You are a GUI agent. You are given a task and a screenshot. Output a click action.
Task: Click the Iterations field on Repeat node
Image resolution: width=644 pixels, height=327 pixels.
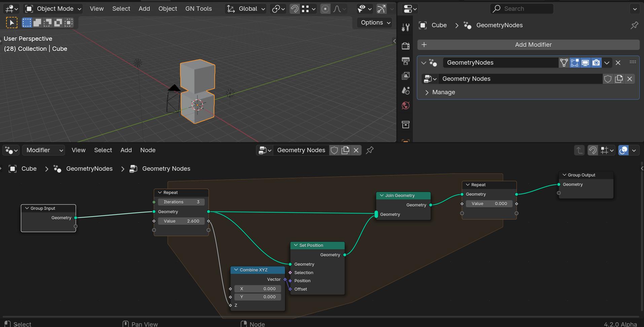point(181,202)
